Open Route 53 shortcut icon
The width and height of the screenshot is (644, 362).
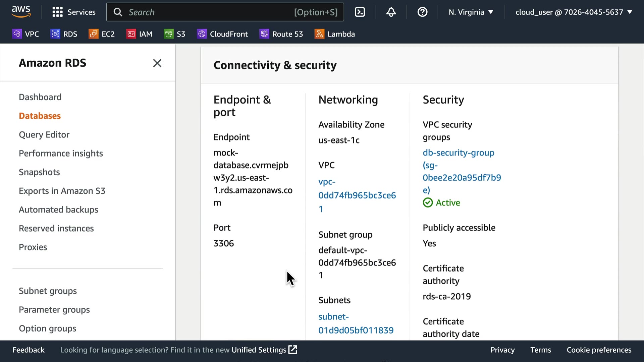click(264, 34)
